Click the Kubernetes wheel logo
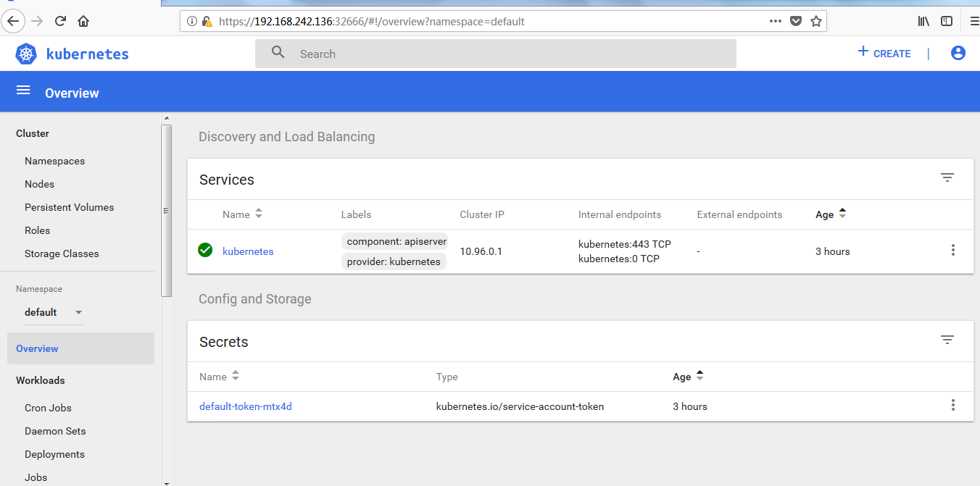 tap(26, 54)
